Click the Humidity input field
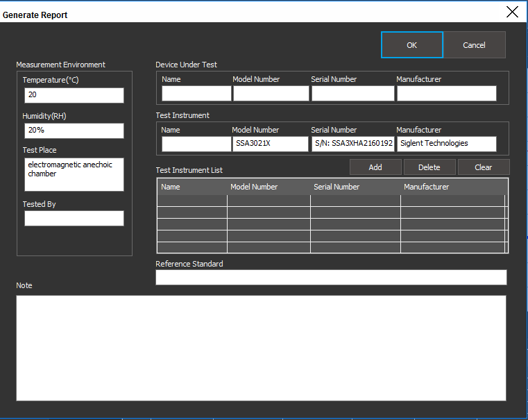The height and width of the screenshot is (420, 528). (x=74, y=131)
